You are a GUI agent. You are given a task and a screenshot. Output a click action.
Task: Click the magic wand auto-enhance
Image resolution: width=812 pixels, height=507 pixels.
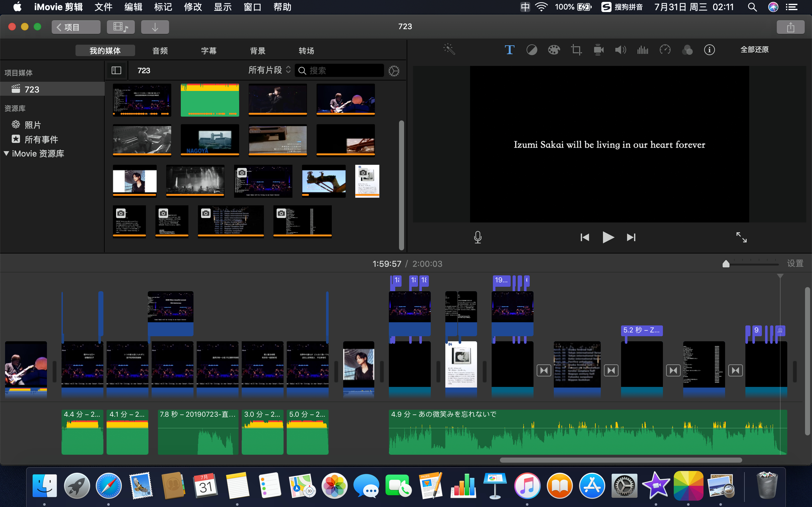[449, 50]
